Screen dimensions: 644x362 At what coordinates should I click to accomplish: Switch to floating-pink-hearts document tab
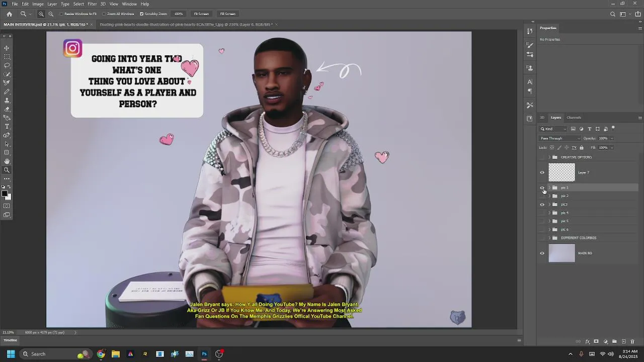click(x=186, y=24)
